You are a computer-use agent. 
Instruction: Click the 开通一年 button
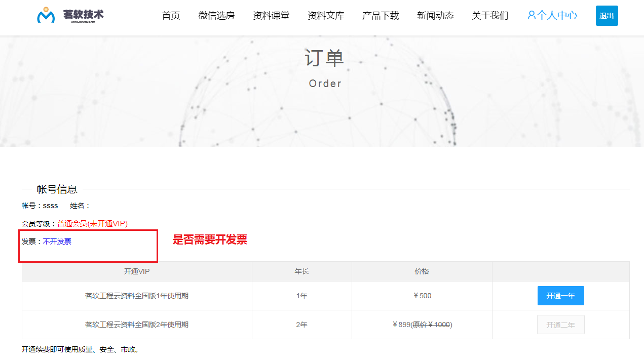coord(560,296)
